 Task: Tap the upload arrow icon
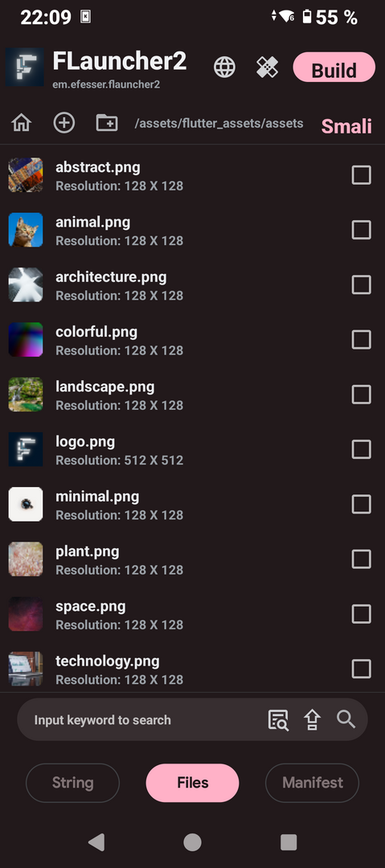(x=313, y=719)
